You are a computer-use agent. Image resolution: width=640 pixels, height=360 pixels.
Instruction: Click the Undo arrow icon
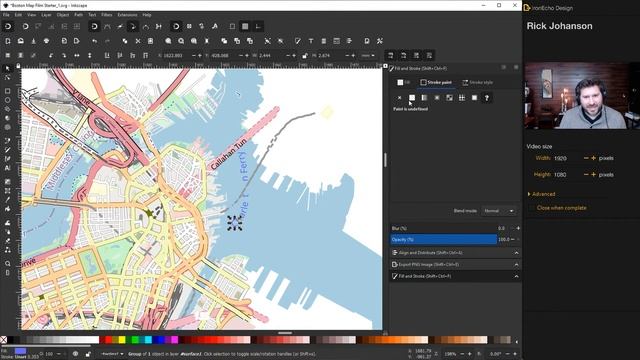coord(94,41)
